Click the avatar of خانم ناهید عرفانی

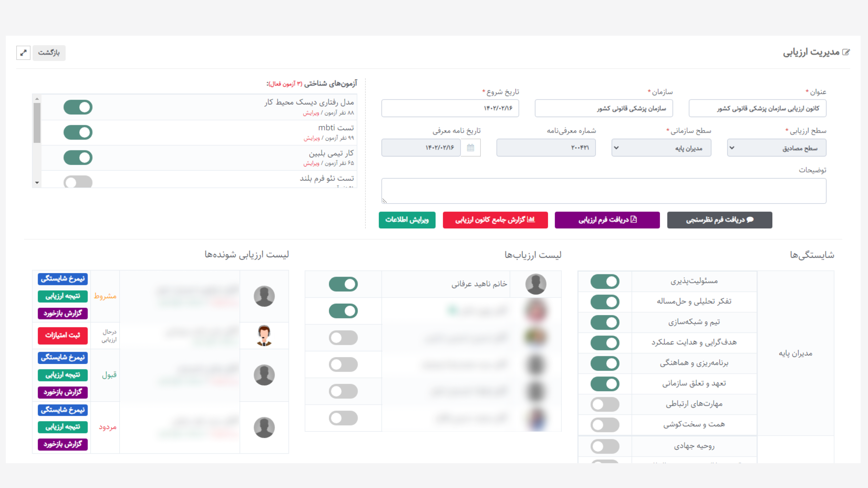535,284
